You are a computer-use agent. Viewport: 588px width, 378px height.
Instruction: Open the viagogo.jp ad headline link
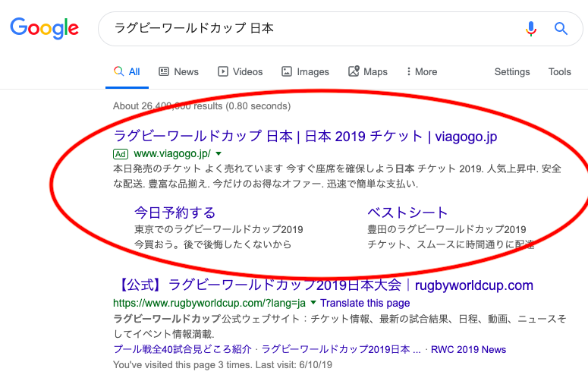pyautogui.click(x=305, y=136)
